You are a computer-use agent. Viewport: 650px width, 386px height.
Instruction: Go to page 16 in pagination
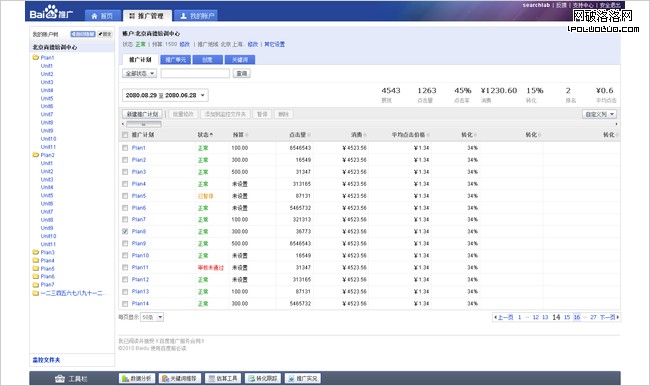point(577,317)
